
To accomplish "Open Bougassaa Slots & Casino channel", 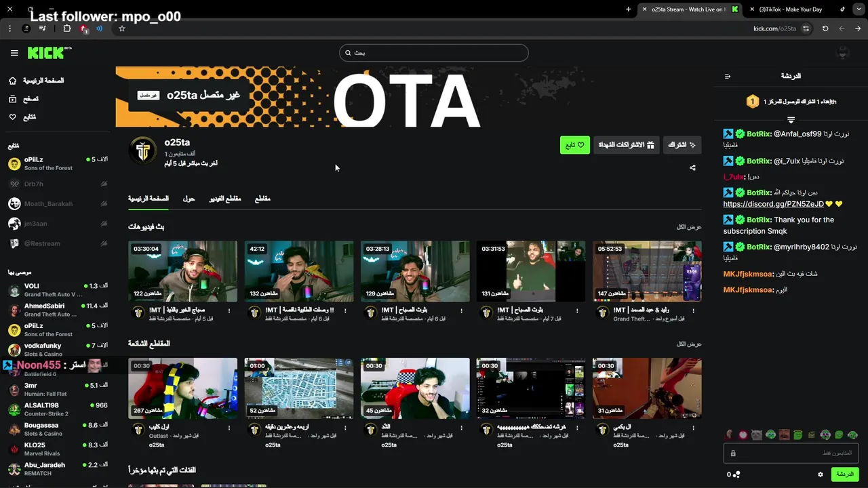I will [x=58, y=429].
